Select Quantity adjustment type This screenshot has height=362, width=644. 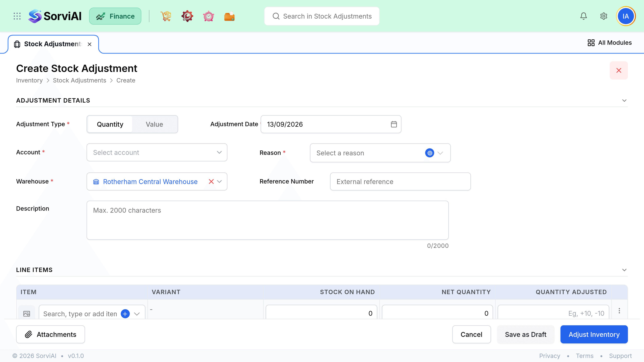tap(110, 124)
